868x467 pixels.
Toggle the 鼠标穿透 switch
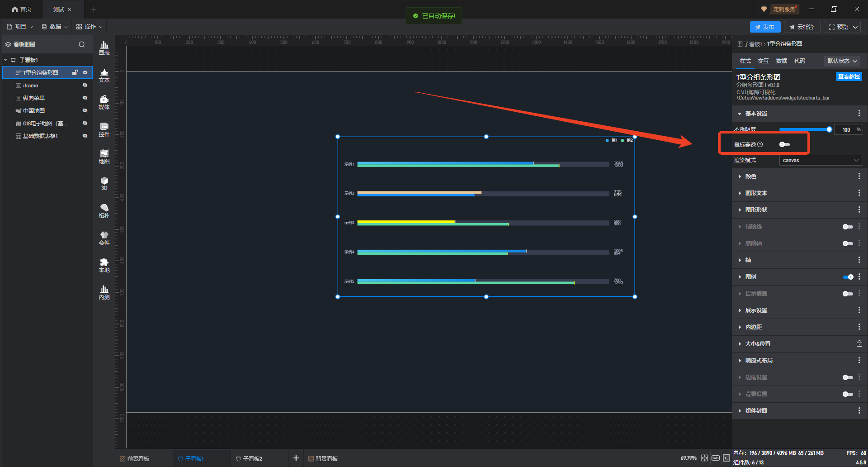click(784, 144)
